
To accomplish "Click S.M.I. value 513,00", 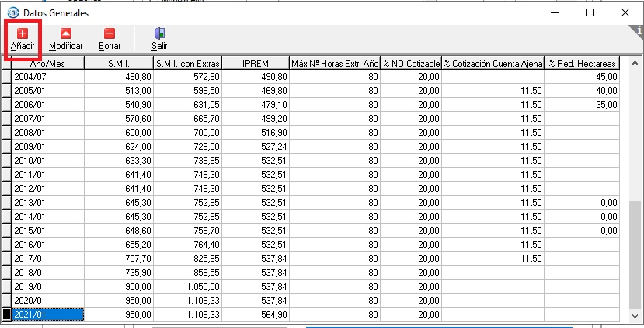I will 138,90.
